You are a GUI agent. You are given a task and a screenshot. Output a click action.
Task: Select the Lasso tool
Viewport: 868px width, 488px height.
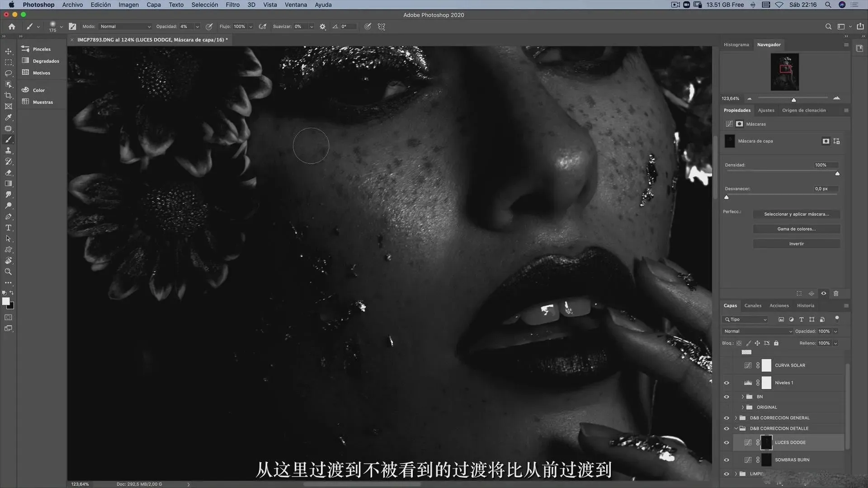pos(8,73)
